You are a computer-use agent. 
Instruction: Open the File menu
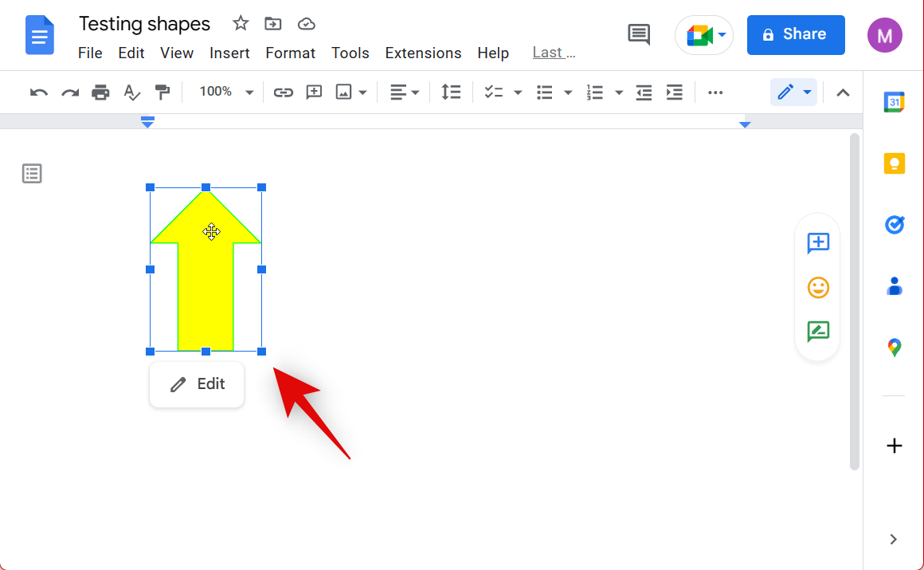tap(90, 53)
